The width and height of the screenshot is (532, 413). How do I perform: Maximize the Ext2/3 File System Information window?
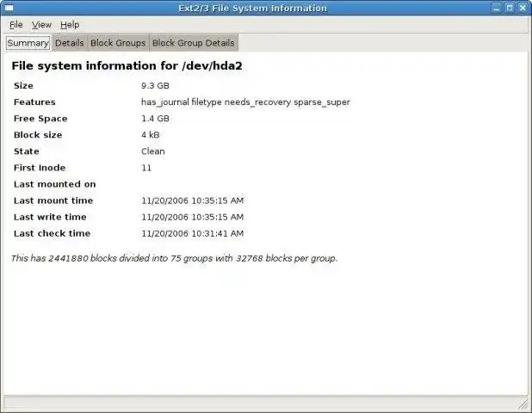click(510, 8)
